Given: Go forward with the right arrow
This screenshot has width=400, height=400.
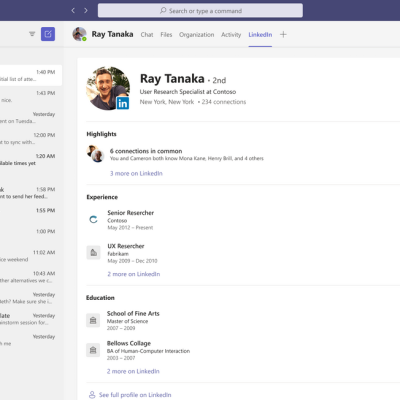Looking at the screenshot, I should click(x=86, y=11).
